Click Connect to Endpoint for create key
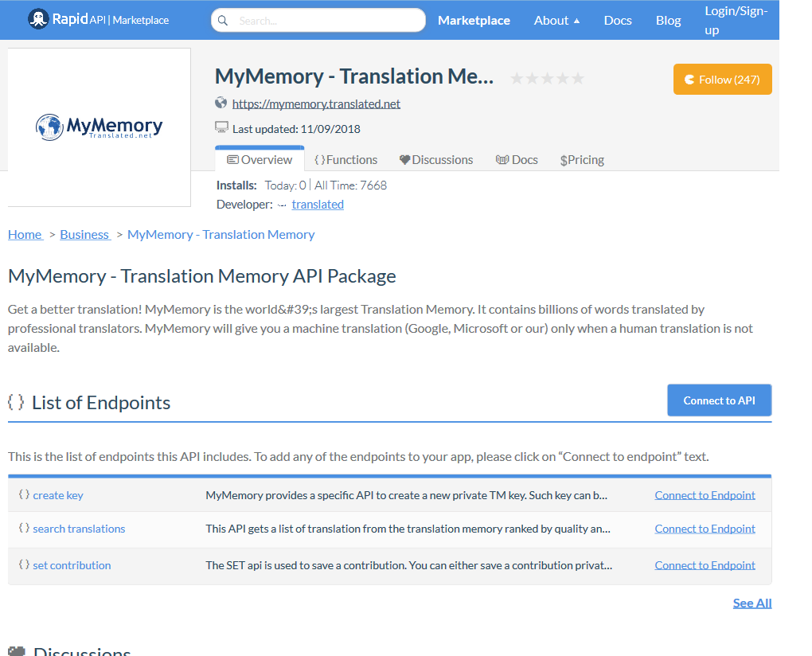The width and height of the screenshot is (812, 656). click(705, 495)
